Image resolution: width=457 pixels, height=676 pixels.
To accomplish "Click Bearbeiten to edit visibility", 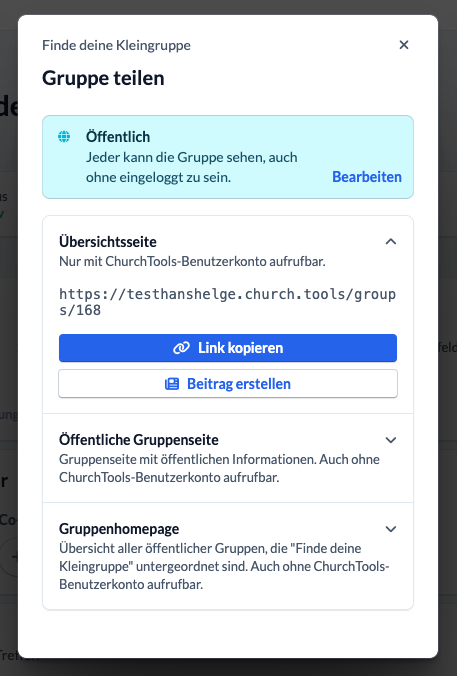I will (367, 177).
